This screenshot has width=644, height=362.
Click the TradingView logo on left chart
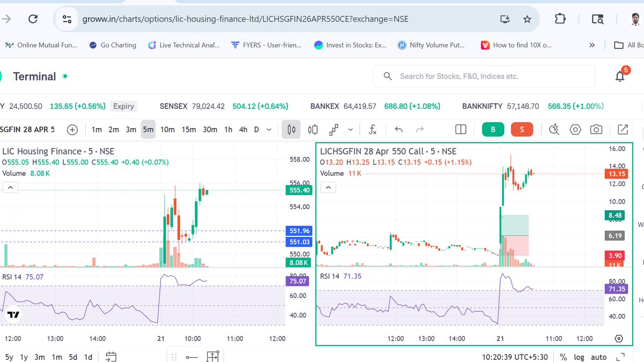click(x=13, y=315)
